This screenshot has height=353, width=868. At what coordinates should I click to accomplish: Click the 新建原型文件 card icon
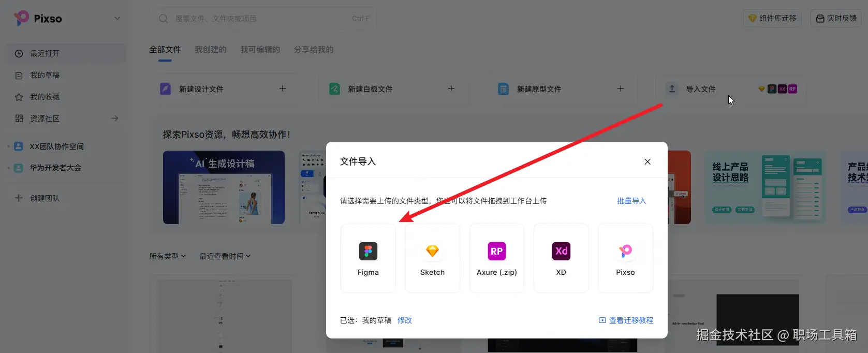[503, 89]
